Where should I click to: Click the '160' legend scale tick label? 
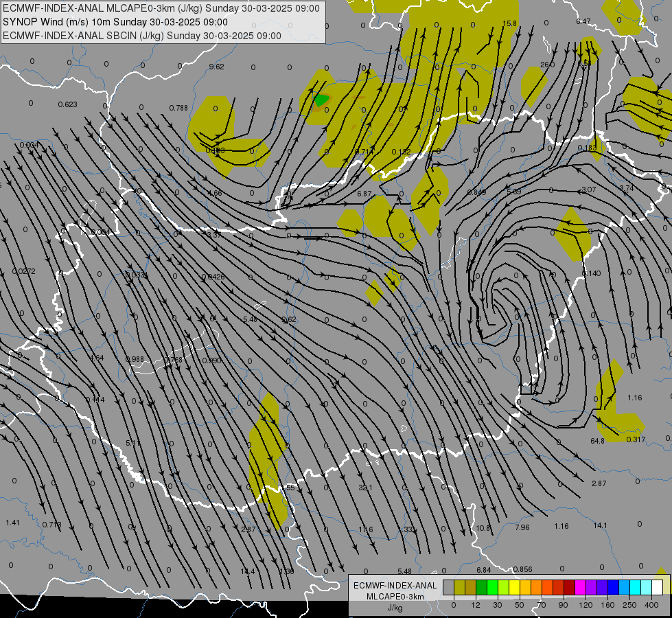tap(607, 605)
